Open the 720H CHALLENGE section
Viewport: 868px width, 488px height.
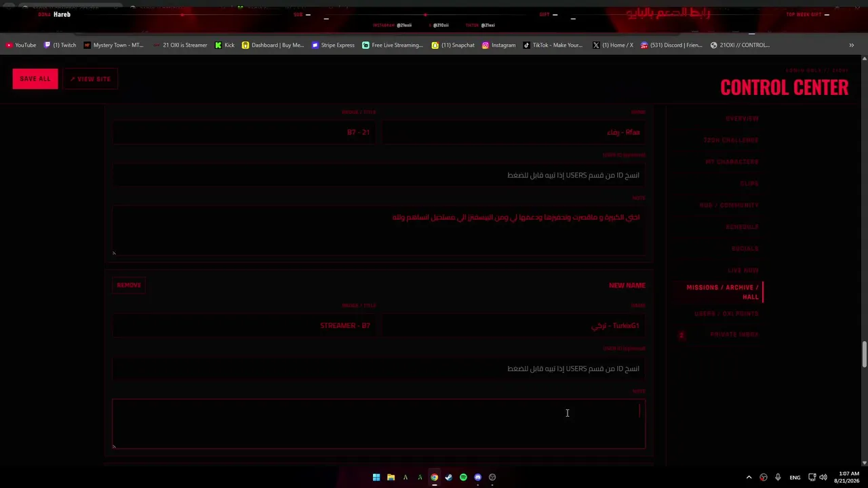[x=730, y=140]
